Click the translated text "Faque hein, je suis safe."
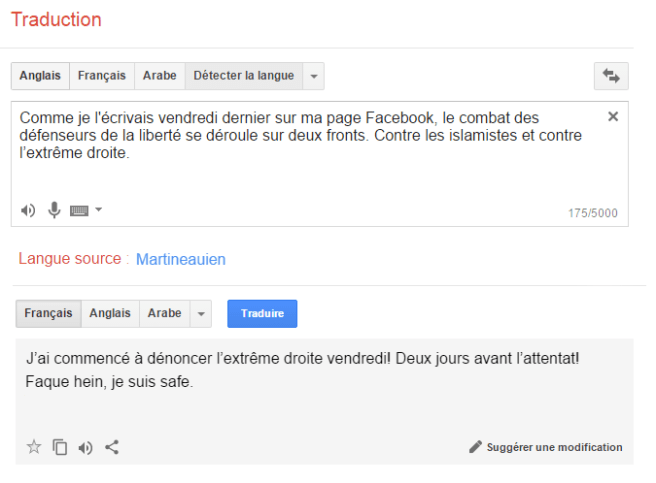 (109, 382)
